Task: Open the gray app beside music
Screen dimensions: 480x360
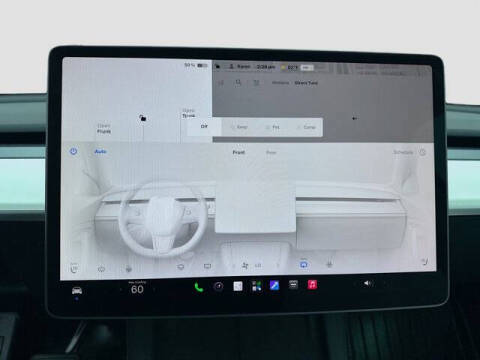Action: [293, 285]
